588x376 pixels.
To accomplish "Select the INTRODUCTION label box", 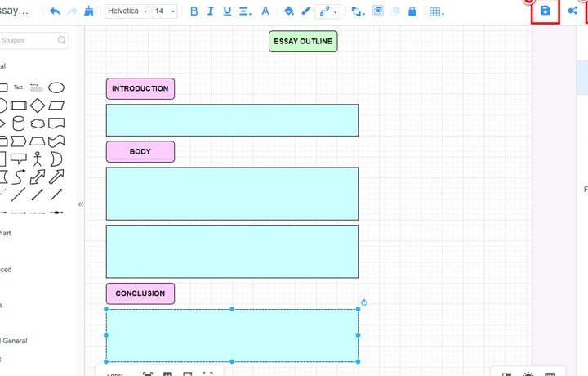I will pyautogui.click(x=140, y=88).
